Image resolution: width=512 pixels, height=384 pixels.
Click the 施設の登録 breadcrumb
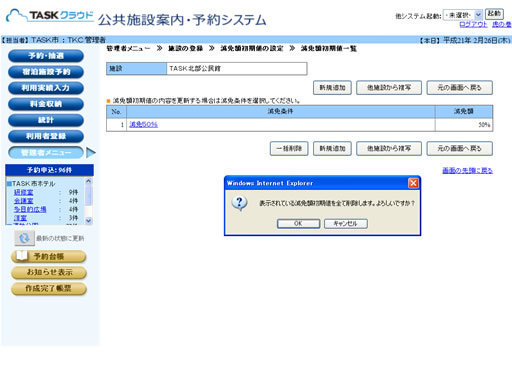185,49
